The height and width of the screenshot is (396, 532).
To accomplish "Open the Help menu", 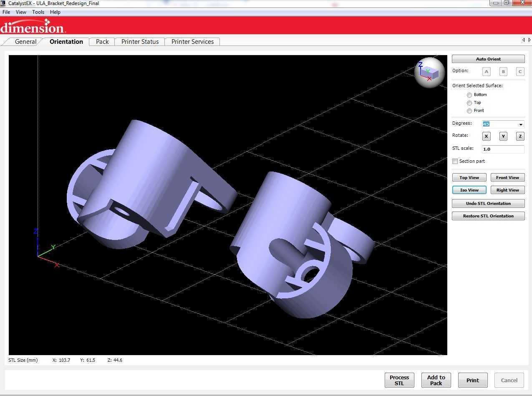I will point(55,12).
